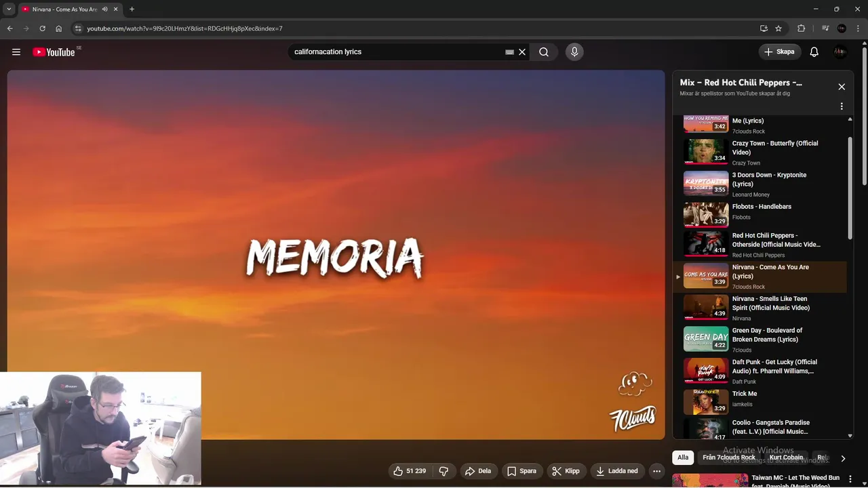Download the video with Ladda ned
Screen dimensions: 868x488
point(617,471)
